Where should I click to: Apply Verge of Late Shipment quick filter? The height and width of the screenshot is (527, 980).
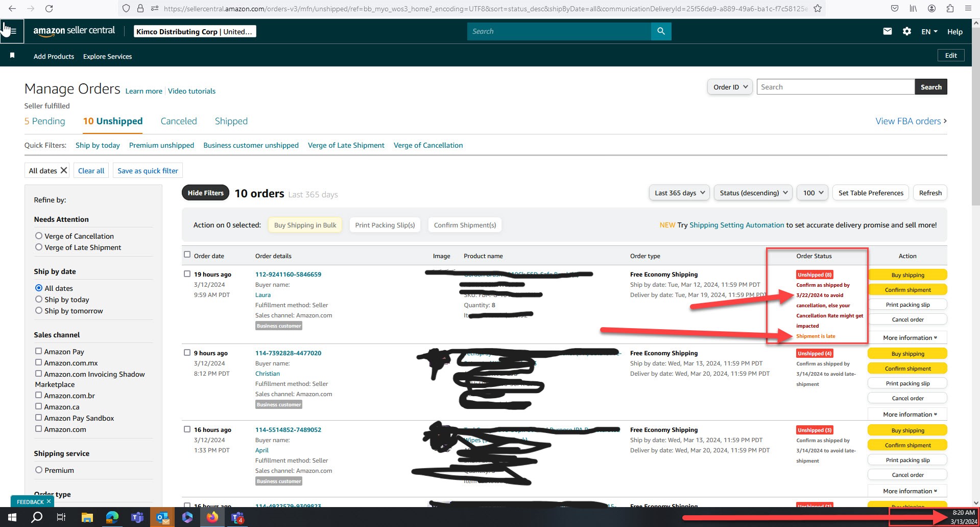point(346,145)
